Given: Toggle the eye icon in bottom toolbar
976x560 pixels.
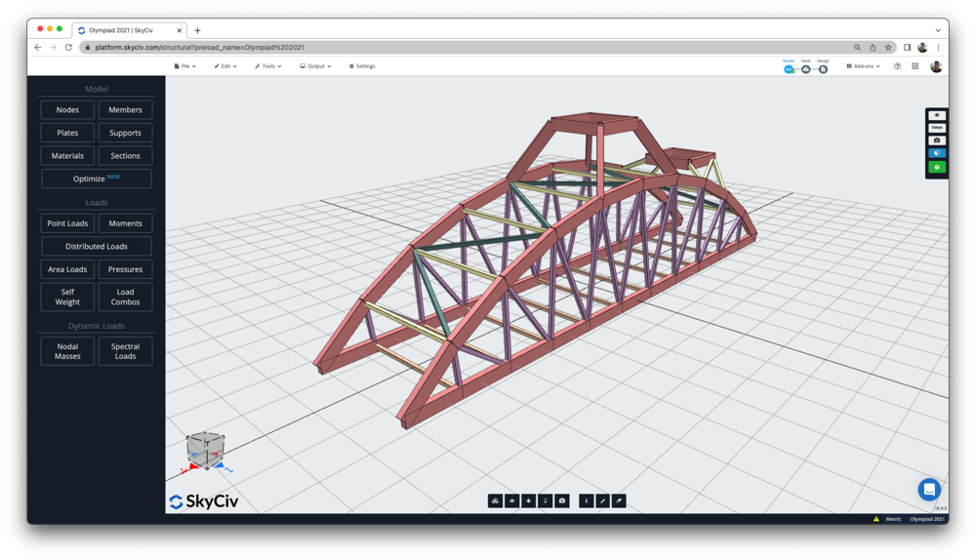Looking at the screenshot, I should click(511, 500).
